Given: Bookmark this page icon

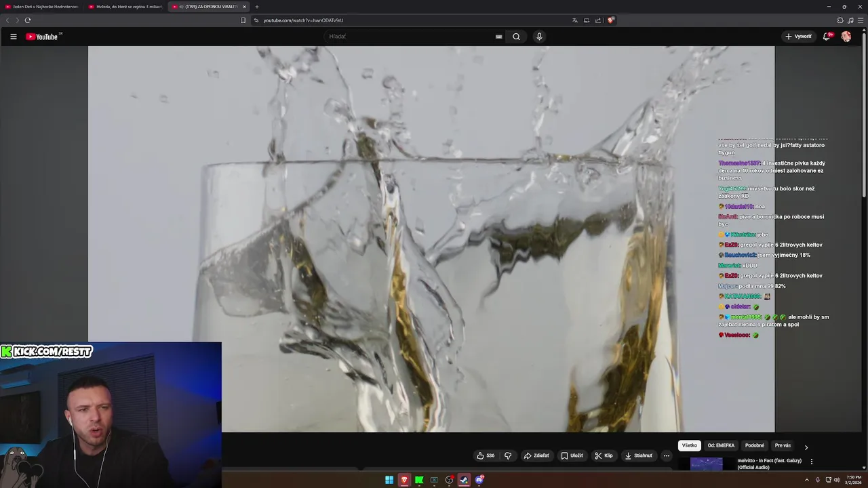Looking at the screenshot, I should point(243,20).
